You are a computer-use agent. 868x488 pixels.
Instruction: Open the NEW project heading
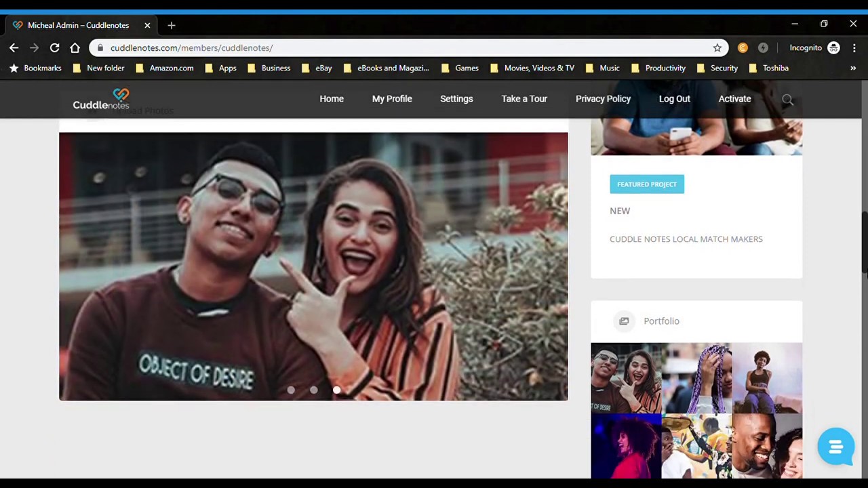click(620, 211)
